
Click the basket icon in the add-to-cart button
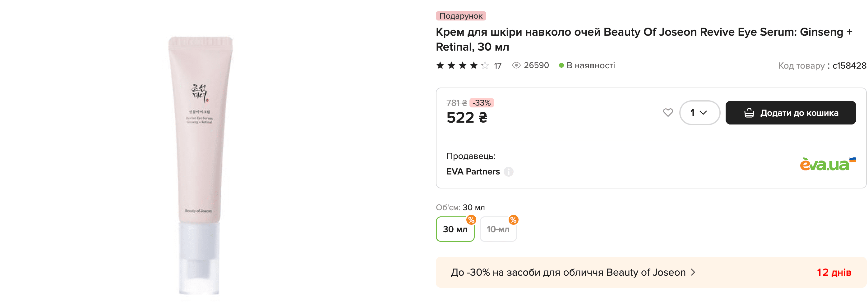749,113
